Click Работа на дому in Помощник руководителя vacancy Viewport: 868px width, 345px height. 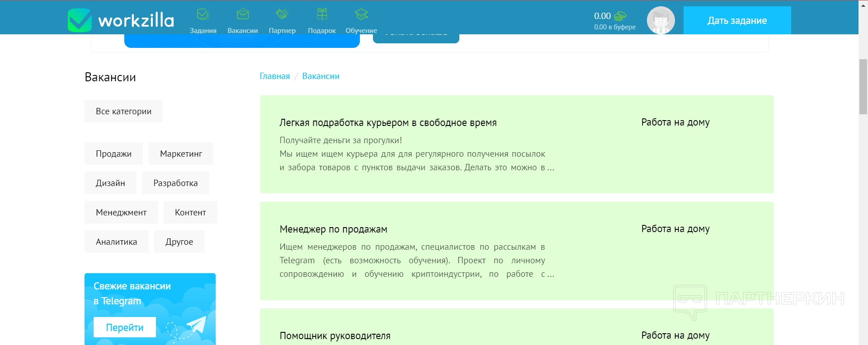[675, 336]
